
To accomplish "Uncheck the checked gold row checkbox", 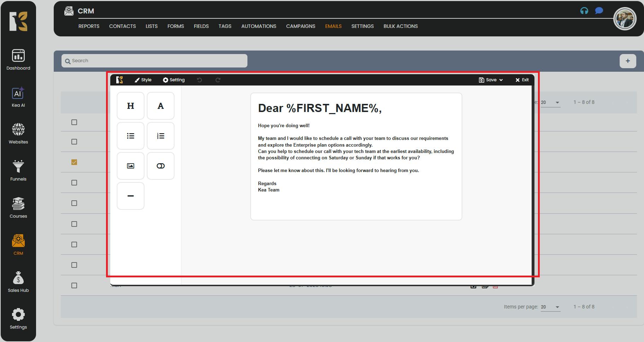I will tap(74, 162).
